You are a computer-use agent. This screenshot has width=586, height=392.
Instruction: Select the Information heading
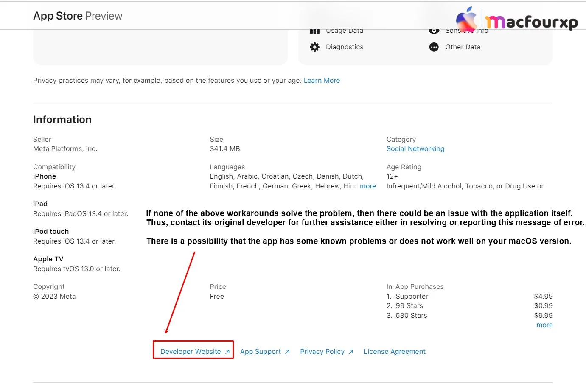tap(62, 120)
